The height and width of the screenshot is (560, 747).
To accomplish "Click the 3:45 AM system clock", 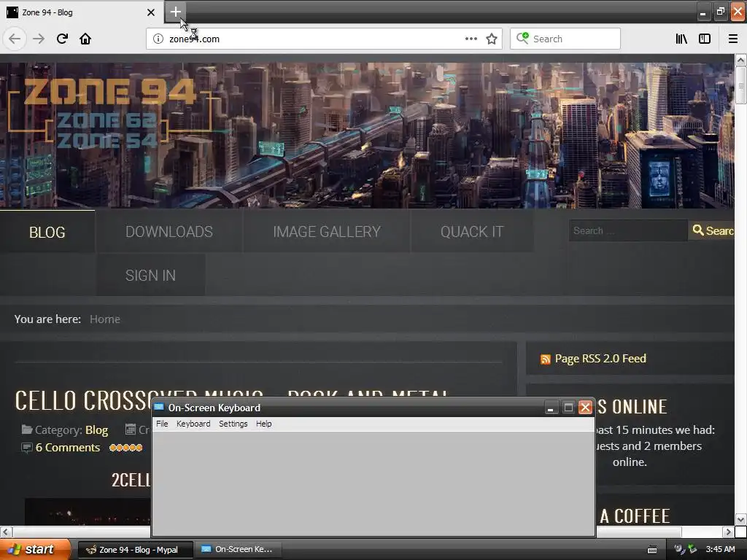I will tap(720, 550).
